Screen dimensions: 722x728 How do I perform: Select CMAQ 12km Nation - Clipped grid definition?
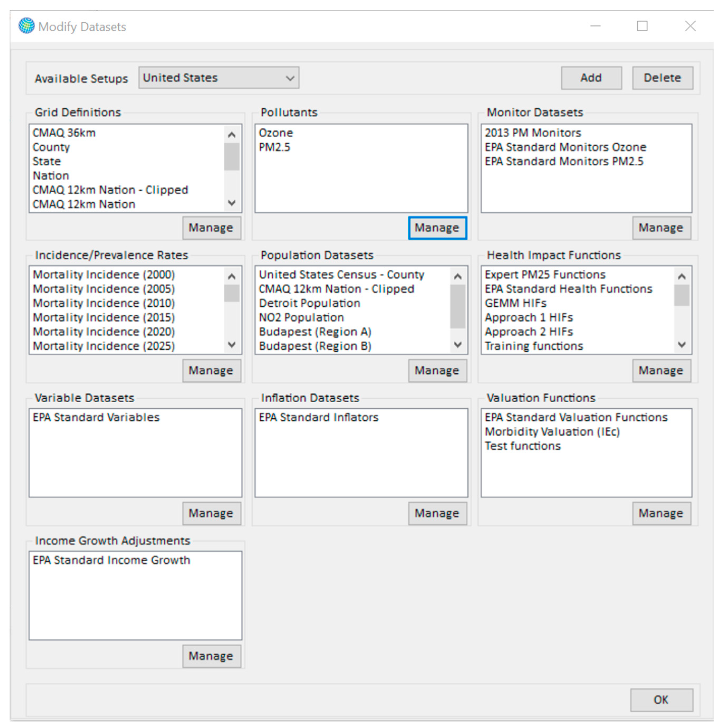pos(110,190)
